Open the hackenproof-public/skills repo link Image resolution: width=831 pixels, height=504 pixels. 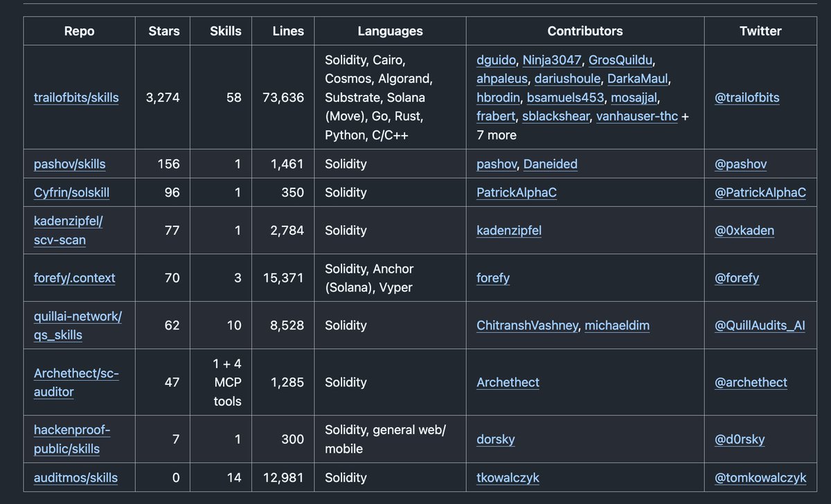tap(72, 440)
